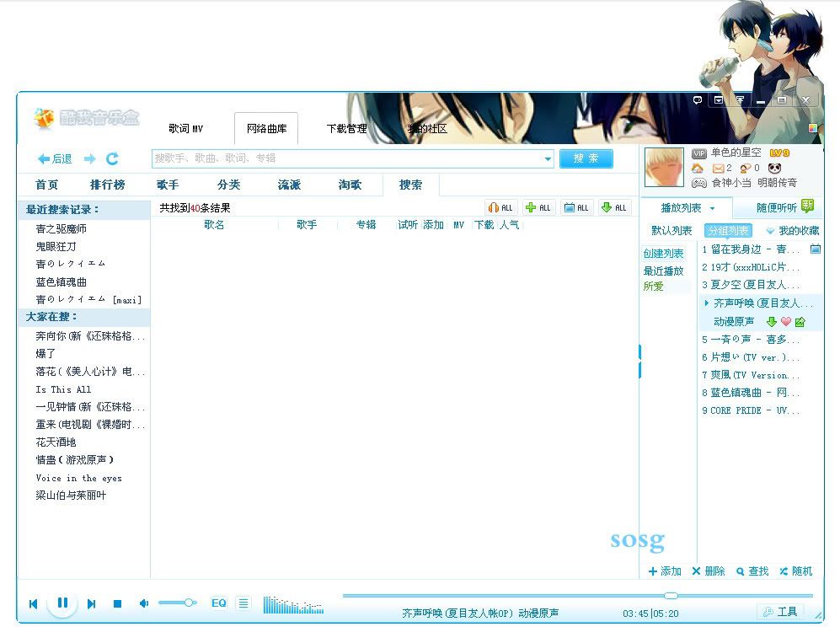Favorite current song with heart icon
The image size is (840, 627).
785,322
